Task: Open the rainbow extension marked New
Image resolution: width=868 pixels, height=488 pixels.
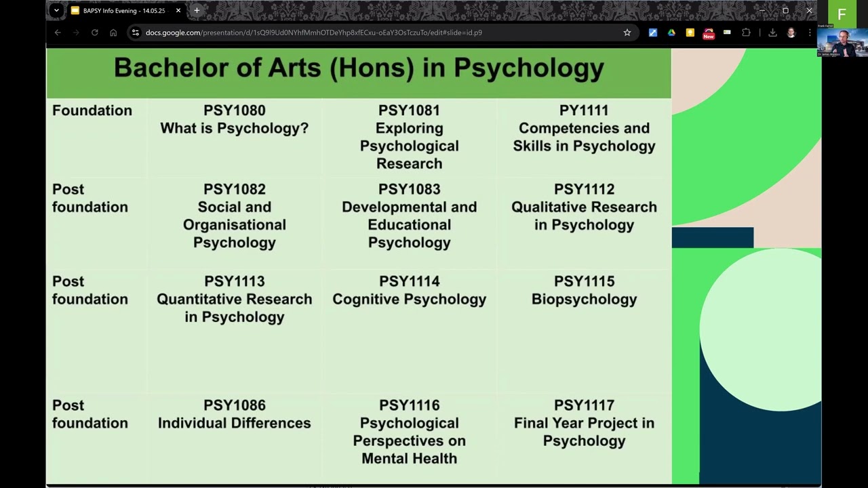Action: click(709, 33)
